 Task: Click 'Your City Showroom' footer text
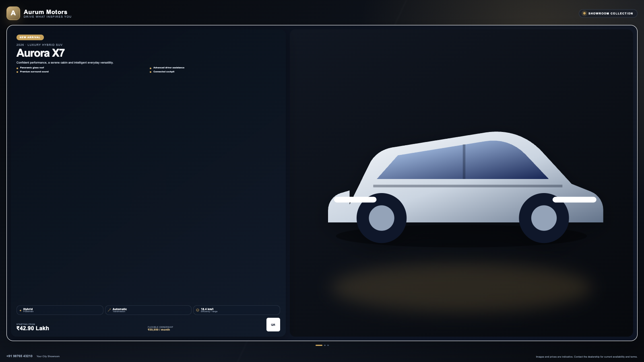pos(48,356)
